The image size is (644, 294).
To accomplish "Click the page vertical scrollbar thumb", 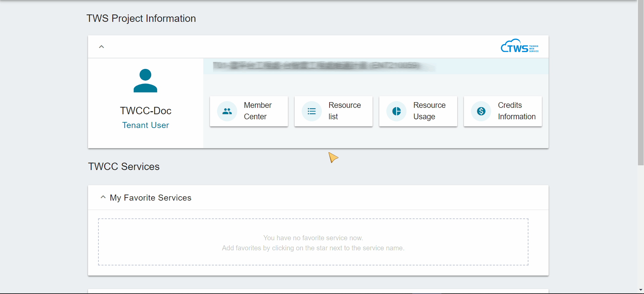I will pyautogui.click(x=641, y=83).
